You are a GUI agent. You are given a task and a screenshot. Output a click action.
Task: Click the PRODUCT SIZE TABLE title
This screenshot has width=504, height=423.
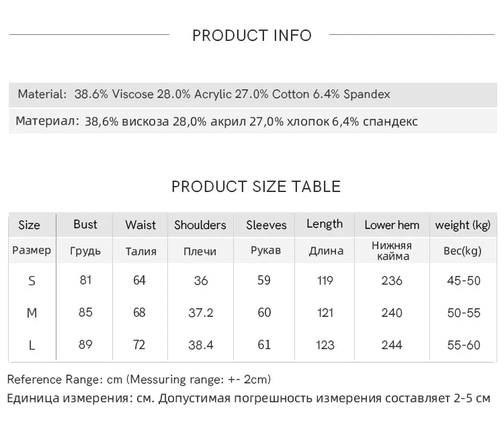coord(256,187)
